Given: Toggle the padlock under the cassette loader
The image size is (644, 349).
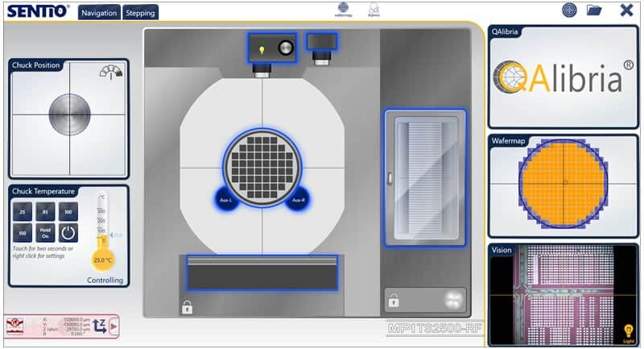Looking at the screenshot, I should (x=393, y=300).
